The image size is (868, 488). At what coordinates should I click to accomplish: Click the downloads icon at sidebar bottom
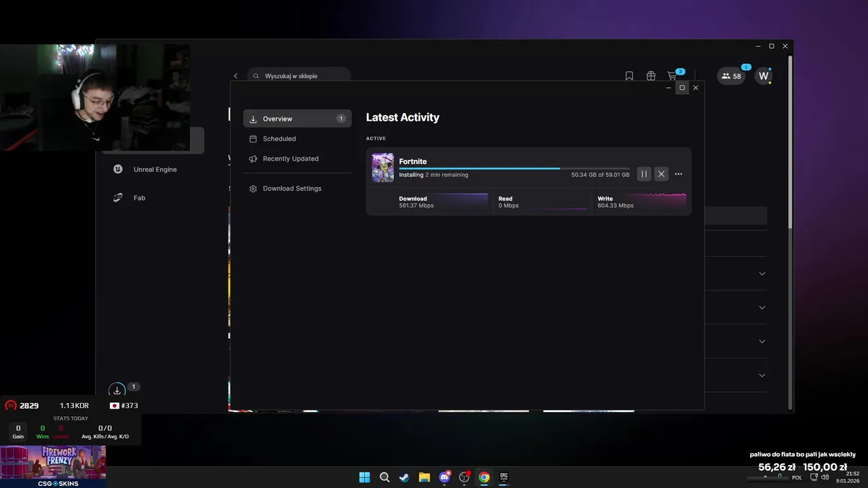click(x=117, y=390)
